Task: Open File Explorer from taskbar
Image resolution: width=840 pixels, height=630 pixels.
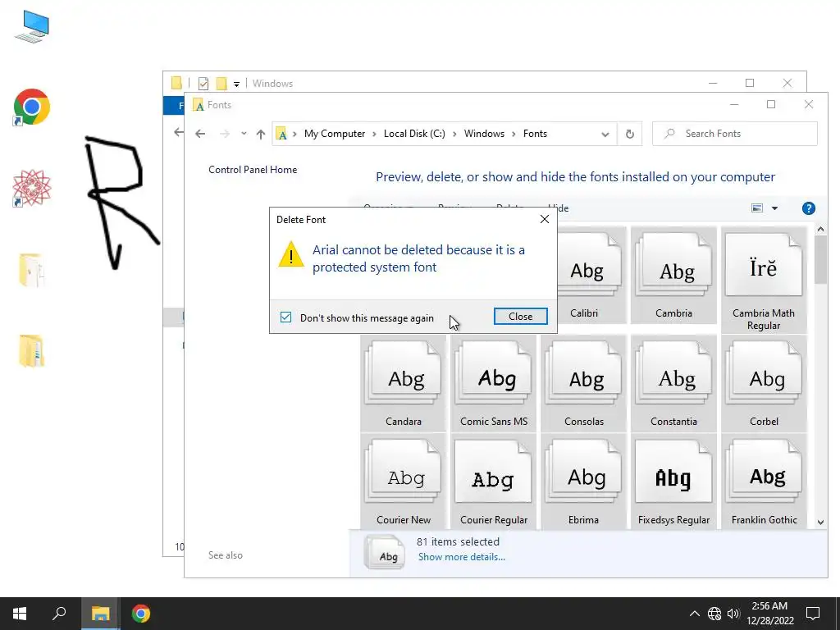Action: [100, 614]
